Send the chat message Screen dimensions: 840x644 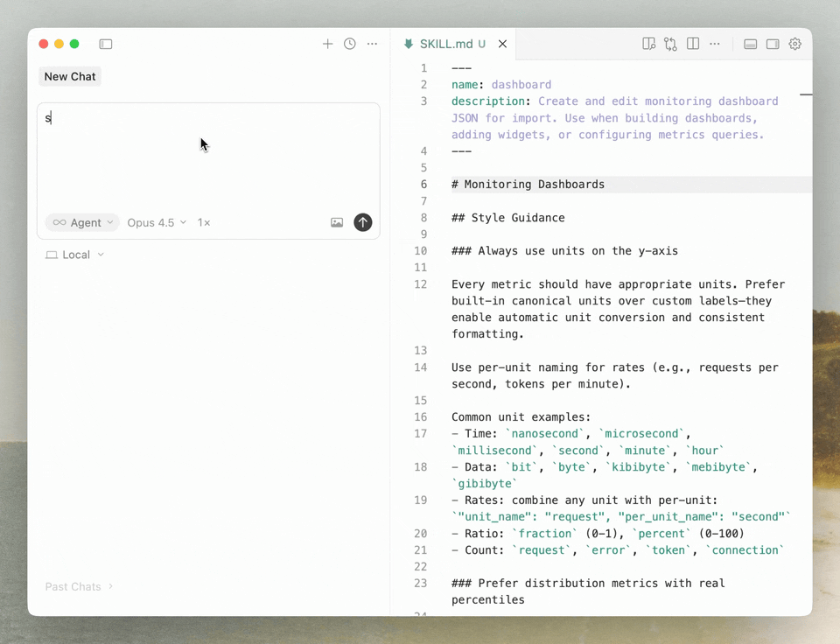point(362,223)
